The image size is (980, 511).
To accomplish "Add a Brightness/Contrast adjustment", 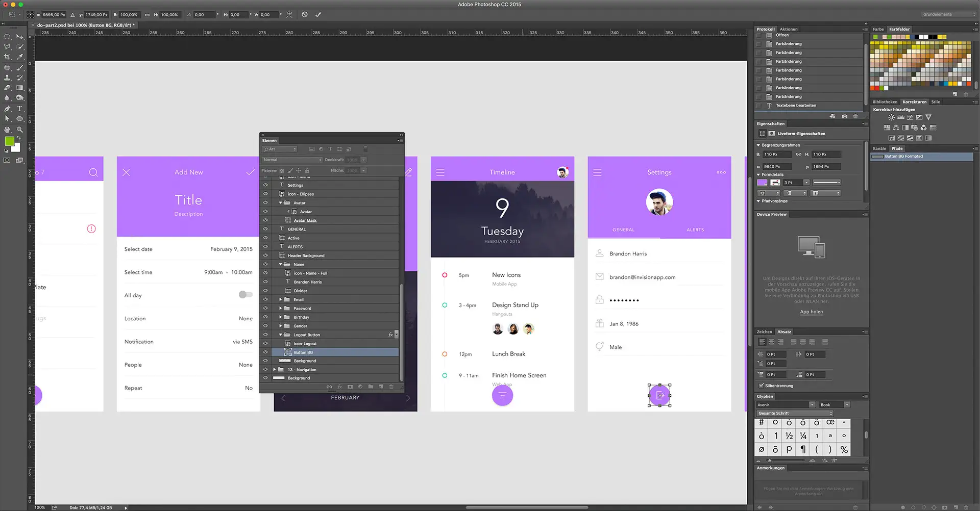I will click(x=891, y=117).
